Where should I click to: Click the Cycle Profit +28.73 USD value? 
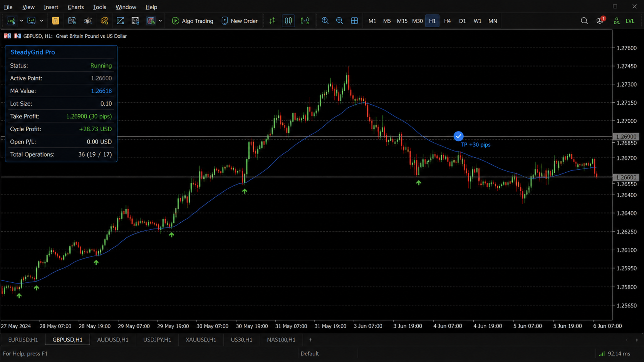(x=95, y=129)
